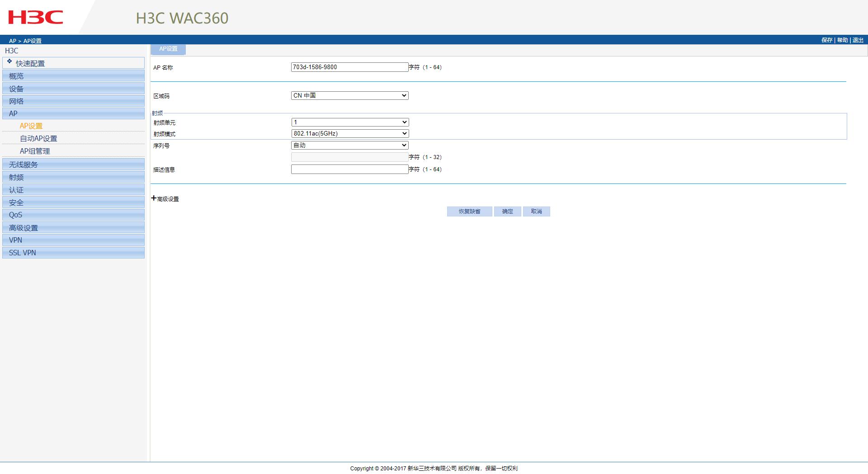Expand the 射频 sidebar menu
This screenshot has height=474, width=868.
tap(73, 177)
